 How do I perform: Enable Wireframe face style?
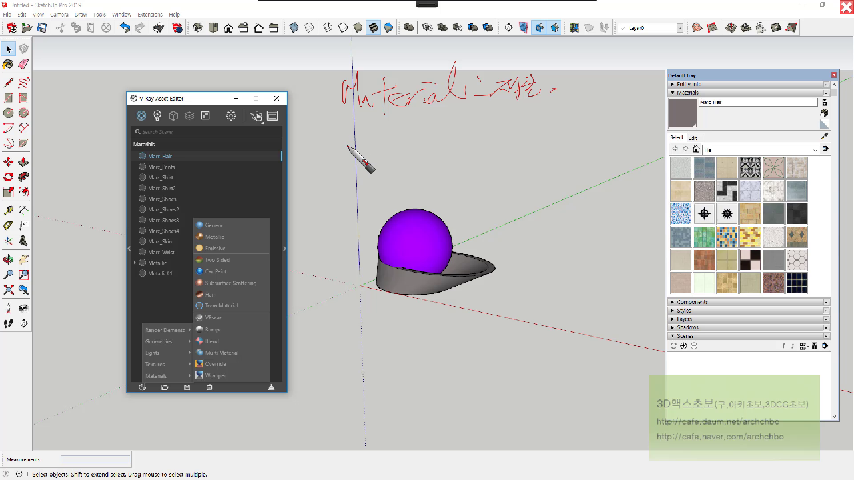tap(327, 27)
